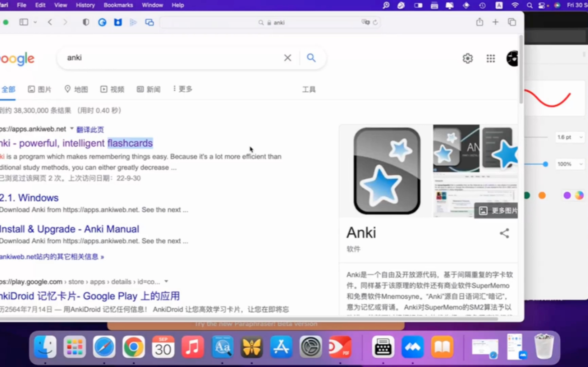Click the page vertical scrollbar
588x367 pixels.
pos(521,69)
